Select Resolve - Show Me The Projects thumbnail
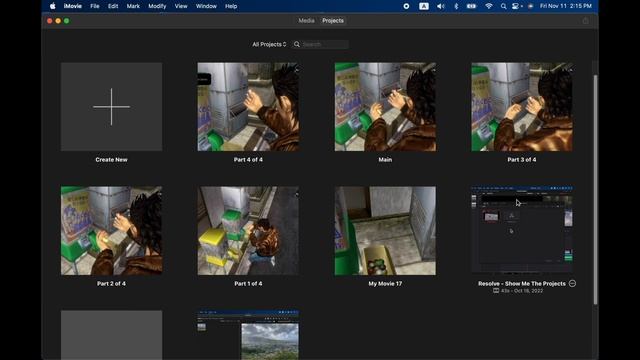This screenshot has height=360, width=640. coord(522,231)
